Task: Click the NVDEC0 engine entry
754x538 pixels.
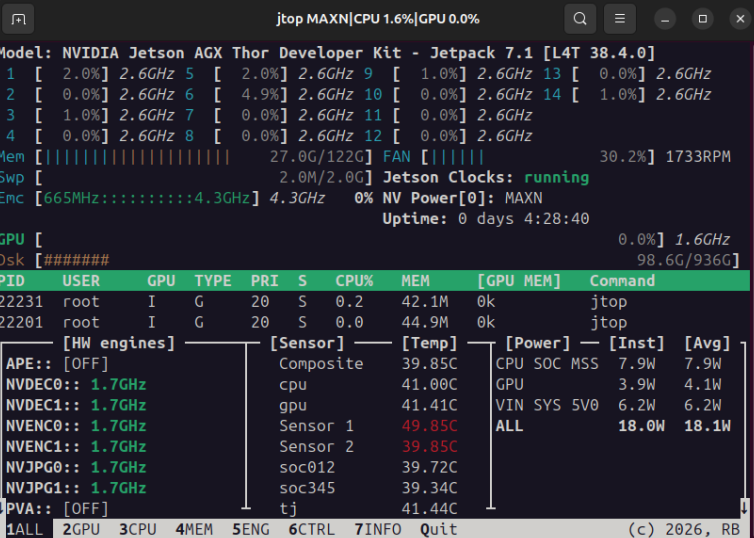Action: (76, 384)
